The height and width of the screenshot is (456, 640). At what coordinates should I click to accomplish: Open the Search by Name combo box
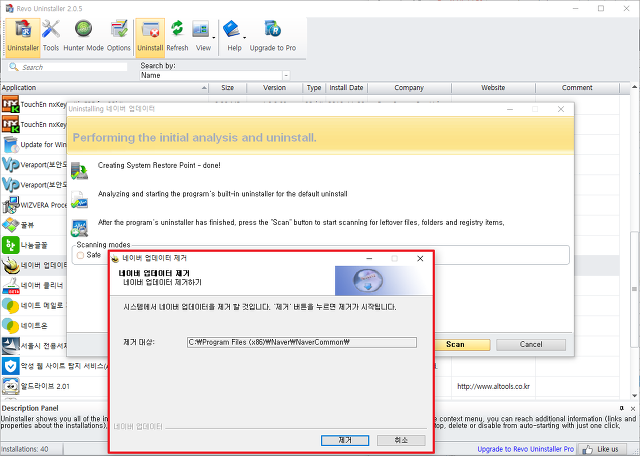click(215, 76)
